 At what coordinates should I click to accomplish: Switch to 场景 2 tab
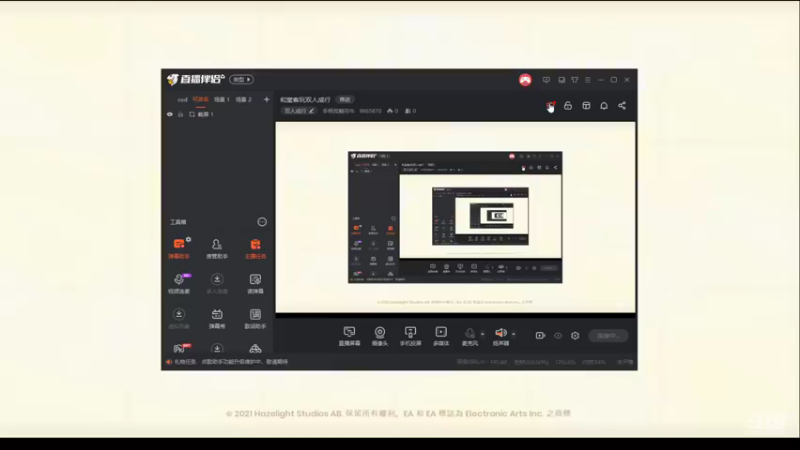pyautogui.click(x=243, y=99)
